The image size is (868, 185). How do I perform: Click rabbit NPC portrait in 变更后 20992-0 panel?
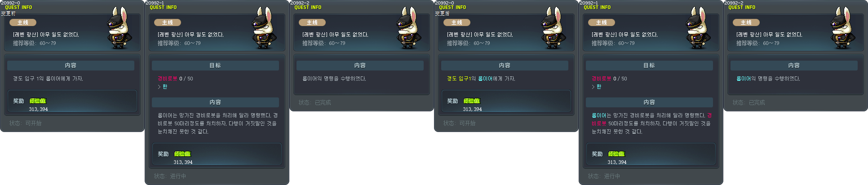coord(554,28)
